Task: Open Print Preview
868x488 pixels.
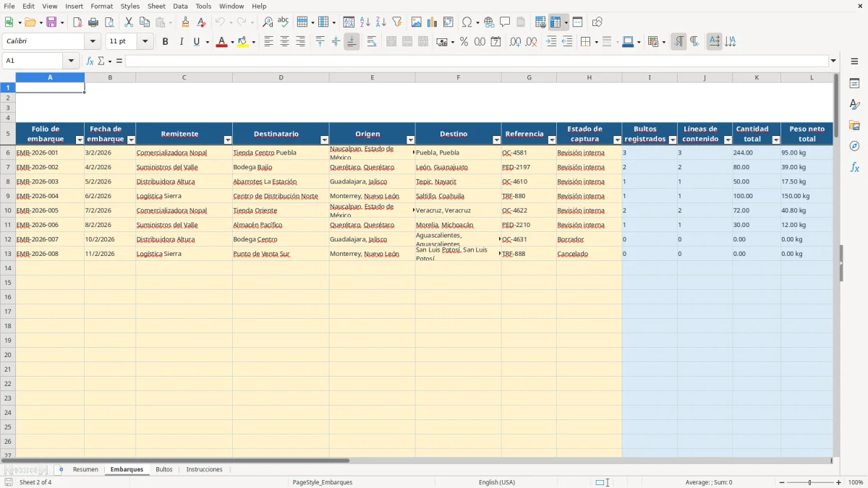Action: [x=108, y=22]
